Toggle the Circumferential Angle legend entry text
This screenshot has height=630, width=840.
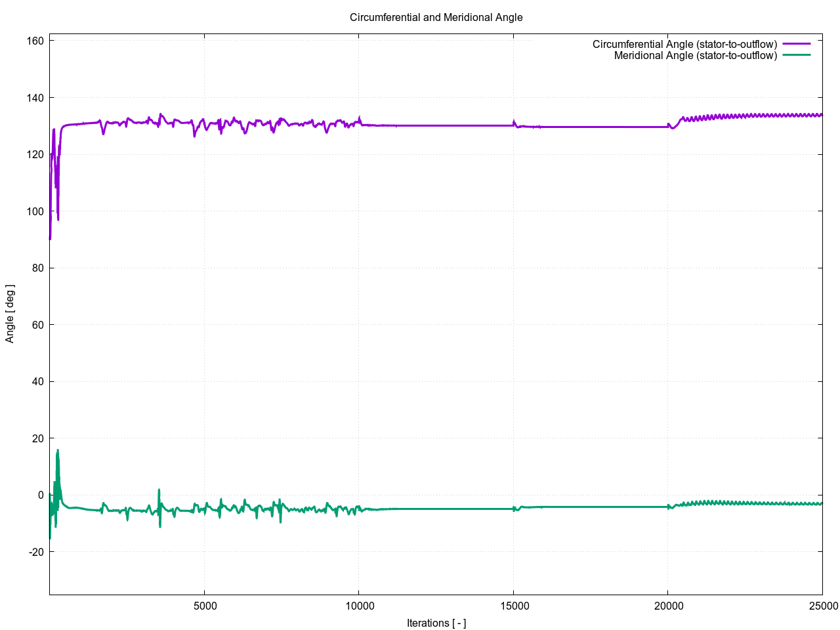pyautogui.click(x=684, y=44)
